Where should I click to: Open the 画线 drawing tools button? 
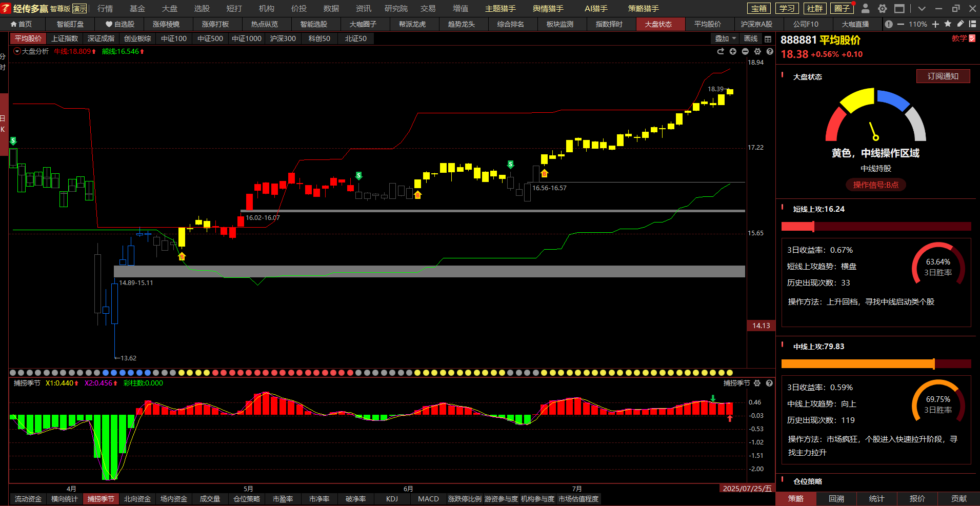click(x=751, y=38)
